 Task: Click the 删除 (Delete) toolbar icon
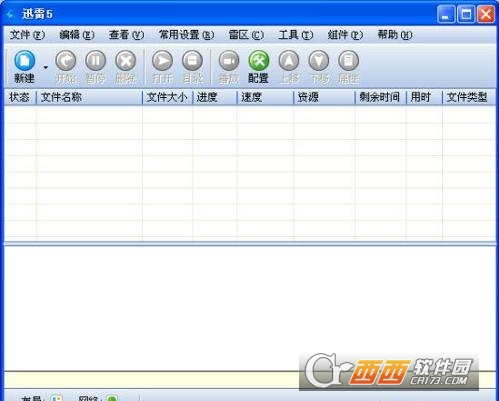coord(126,61)
